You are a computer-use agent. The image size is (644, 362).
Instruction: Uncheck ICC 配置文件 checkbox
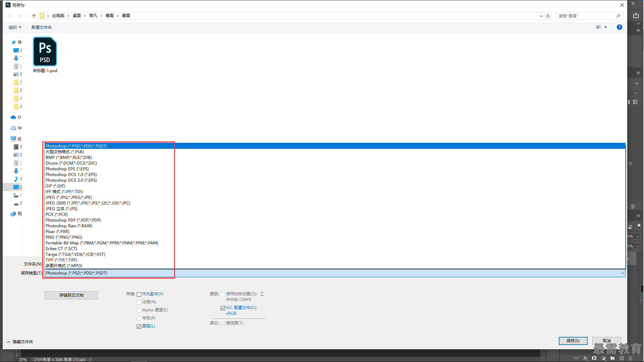223,308
